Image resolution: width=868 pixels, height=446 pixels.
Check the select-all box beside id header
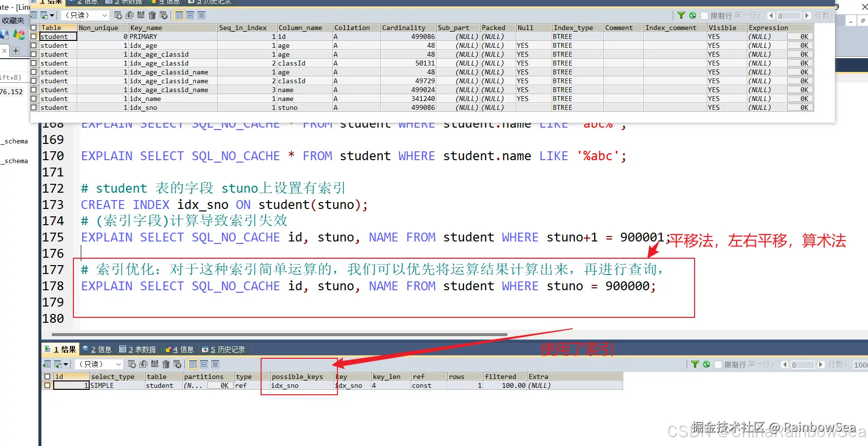47,377
